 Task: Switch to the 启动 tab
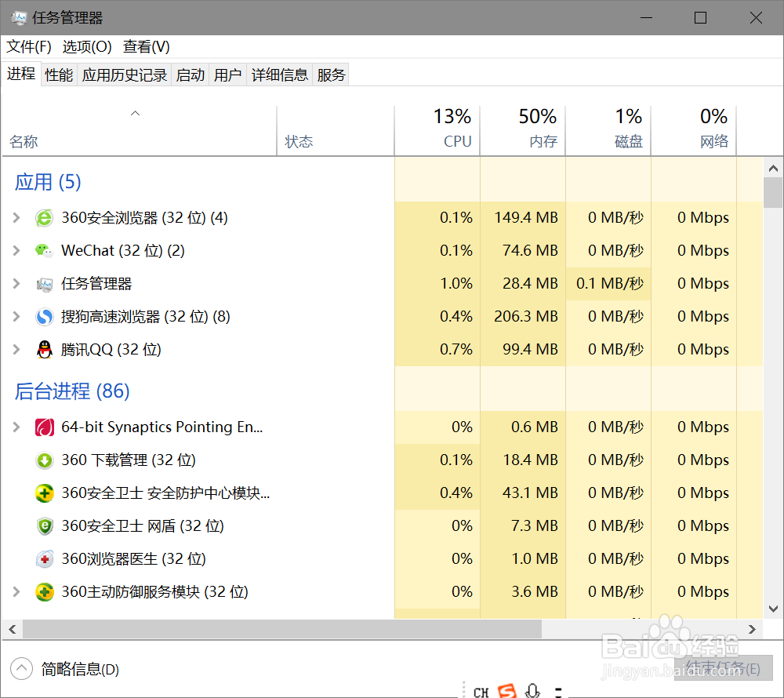tap(191, 75)
